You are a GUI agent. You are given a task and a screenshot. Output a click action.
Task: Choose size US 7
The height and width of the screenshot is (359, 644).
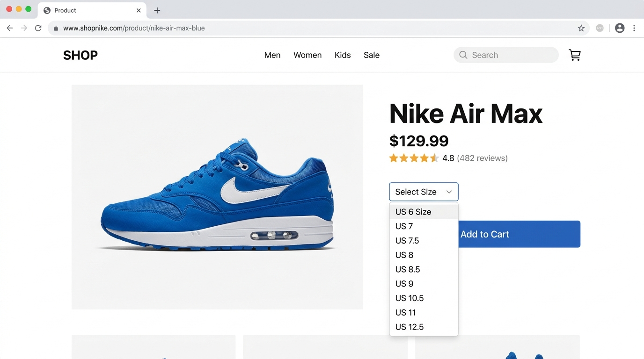click(424, 226)
